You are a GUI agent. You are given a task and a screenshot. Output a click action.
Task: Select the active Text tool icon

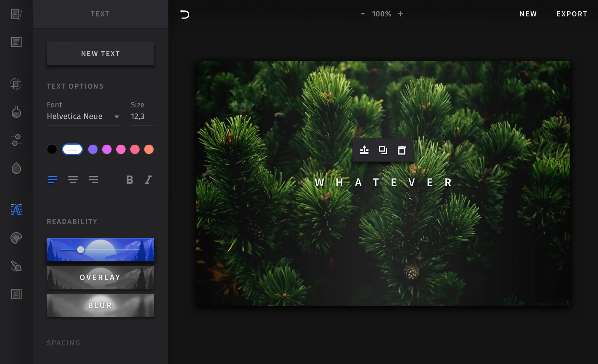(16, 210)
